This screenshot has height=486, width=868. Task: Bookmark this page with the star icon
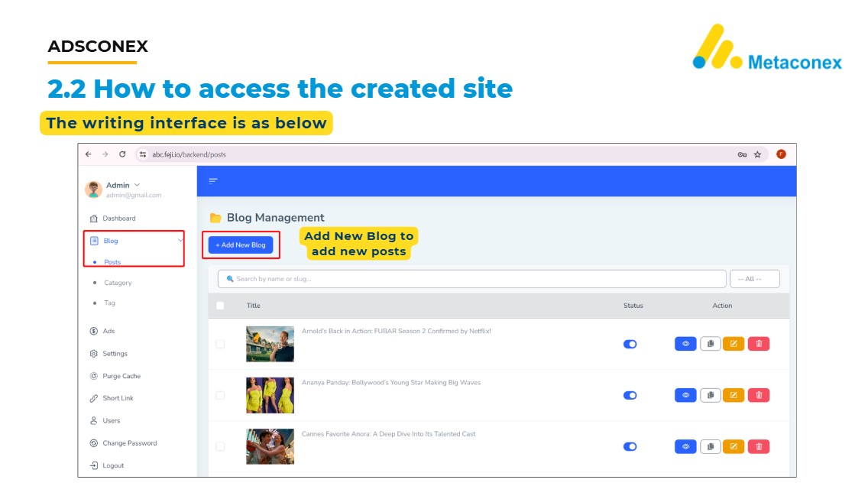757,154
